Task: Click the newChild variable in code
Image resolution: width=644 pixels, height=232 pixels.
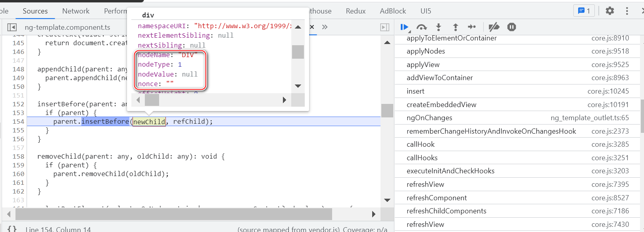Action: click(149, 122)
